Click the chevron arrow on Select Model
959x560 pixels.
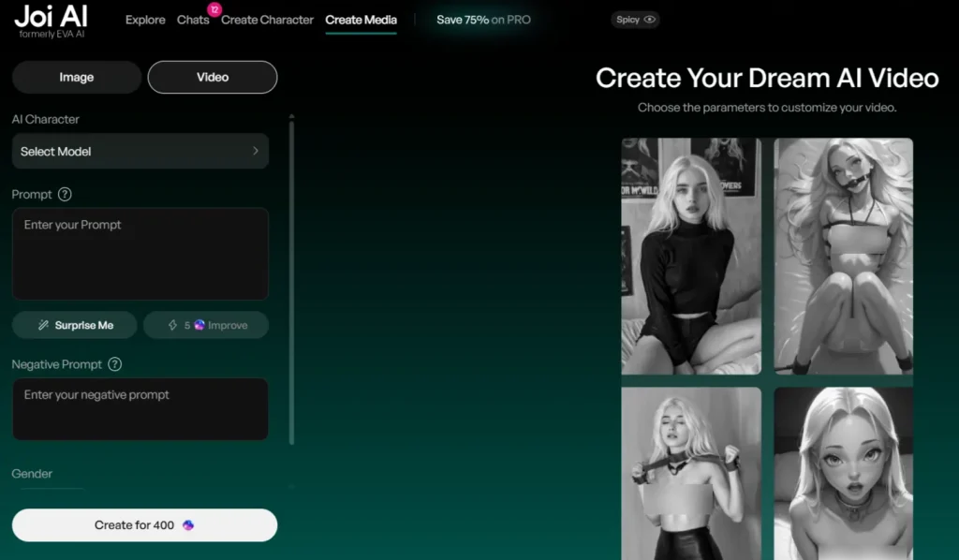point(256,151)
